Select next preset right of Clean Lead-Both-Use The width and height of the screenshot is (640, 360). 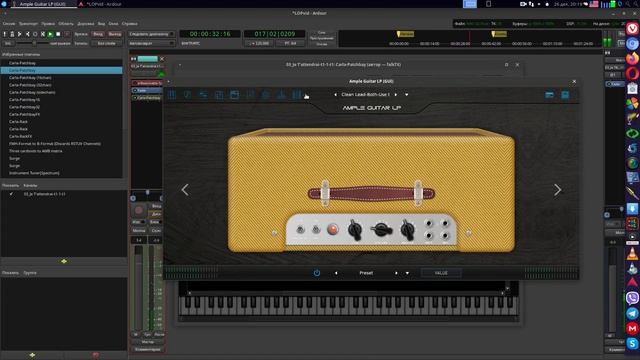[396, 95]
